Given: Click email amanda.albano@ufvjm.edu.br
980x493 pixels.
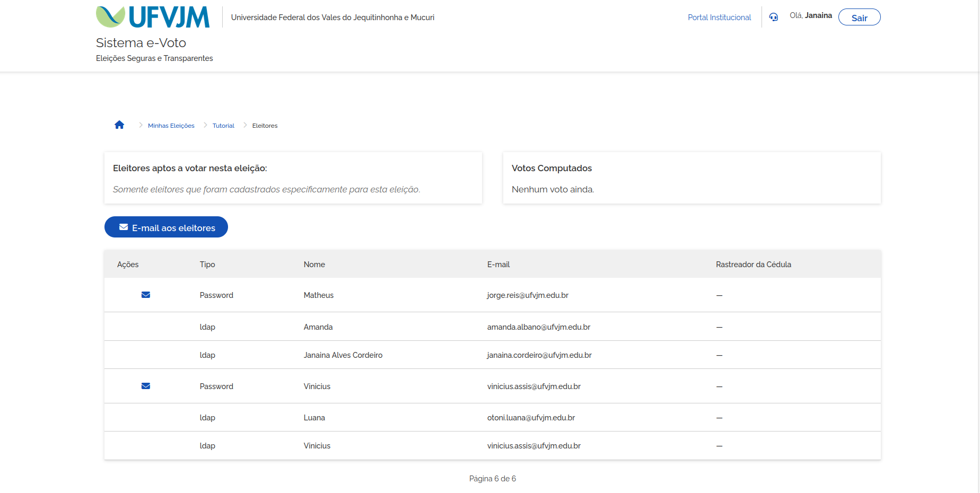Looking at the screenshot, I should [539, 327].
